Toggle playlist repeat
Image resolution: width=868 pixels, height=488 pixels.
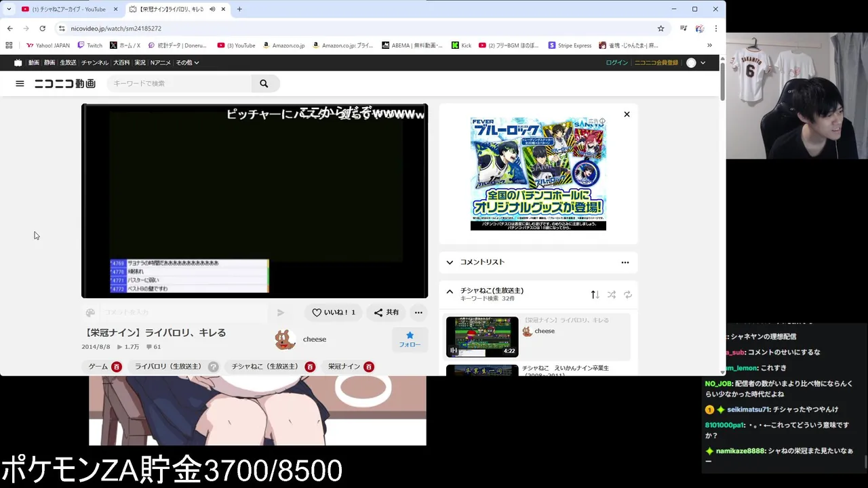[x=628, y=294]
